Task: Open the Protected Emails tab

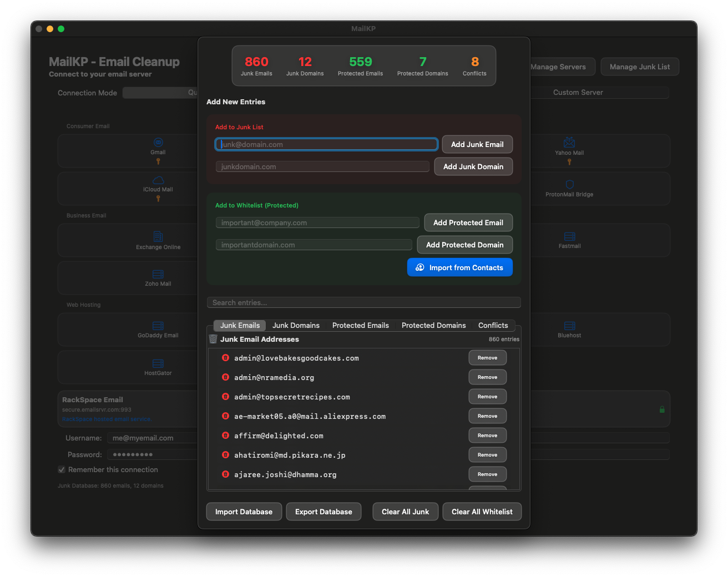Action: pos(361,326)
